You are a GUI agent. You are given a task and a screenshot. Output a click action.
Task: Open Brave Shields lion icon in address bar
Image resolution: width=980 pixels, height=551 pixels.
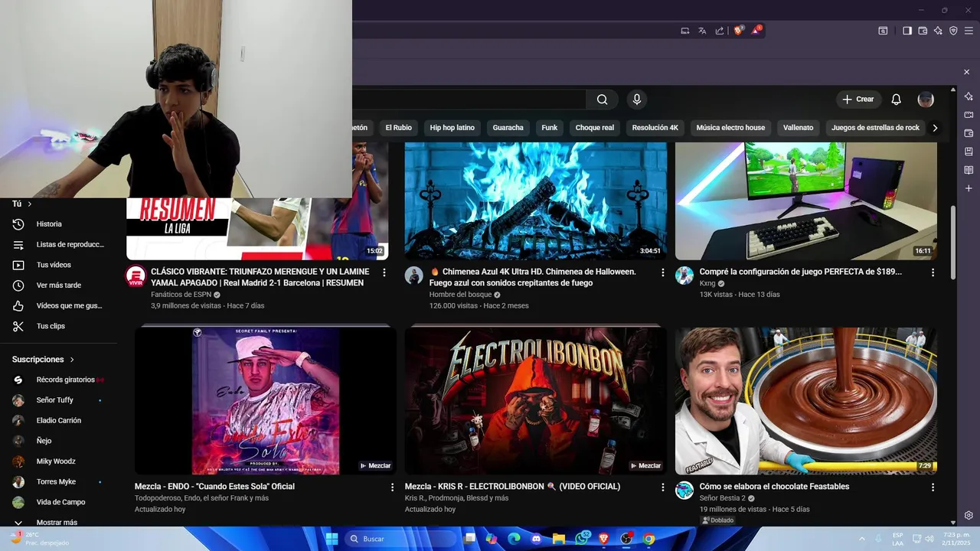point(739,31)
